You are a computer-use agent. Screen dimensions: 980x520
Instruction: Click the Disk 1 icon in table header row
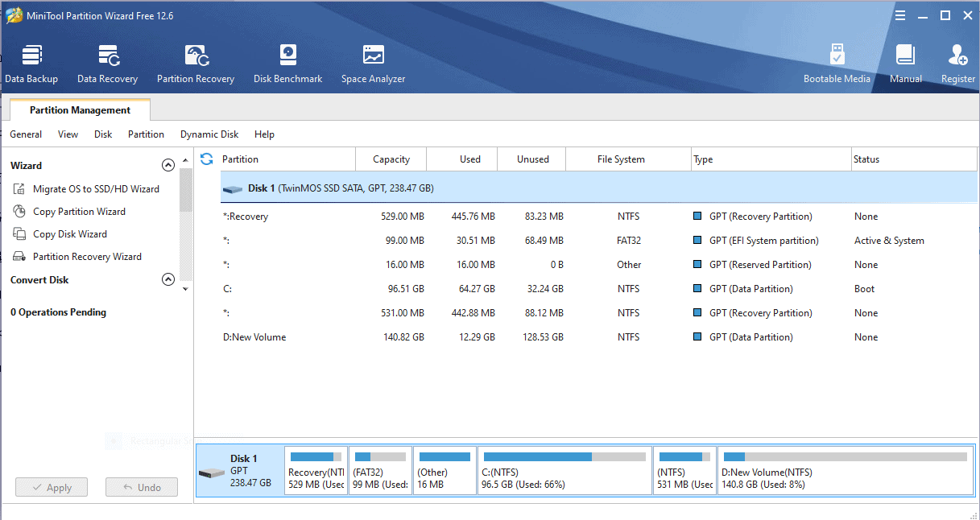click(x=233, y=189)
